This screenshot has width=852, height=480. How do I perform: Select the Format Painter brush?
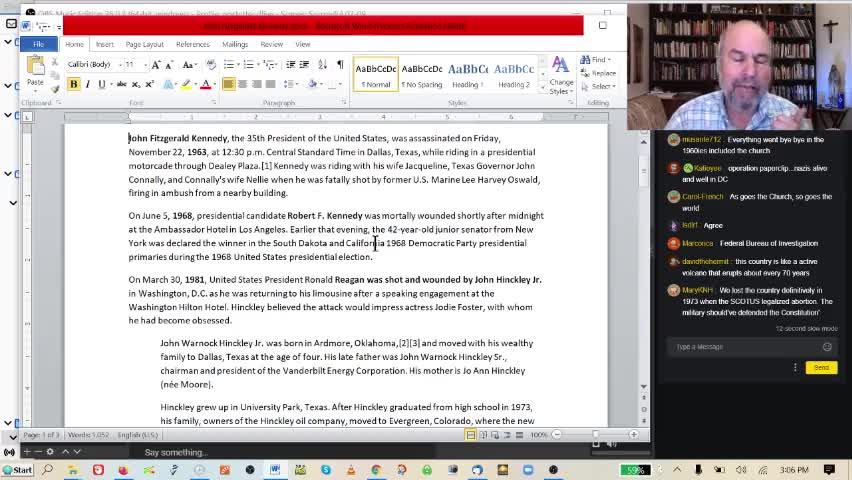(x=54, y=88)
